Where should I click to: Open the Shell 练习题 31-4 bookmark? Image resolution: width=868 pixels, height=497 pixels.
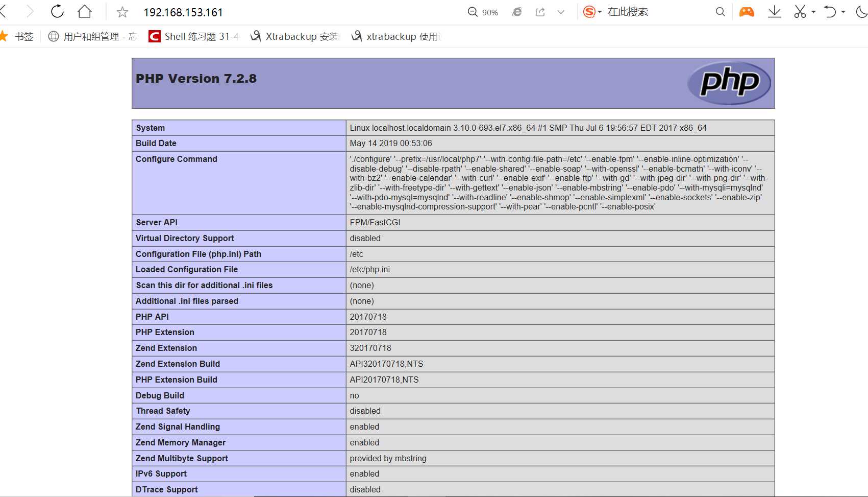(x=193, y=36)
